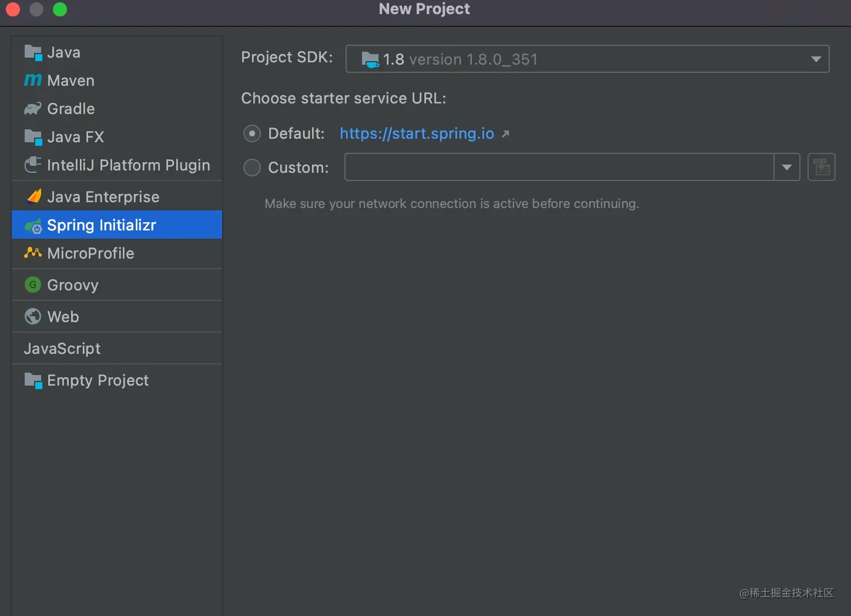Click the Groovy icon
Image resolution: width=851 pixels, height=616 pixels.
point(33,285)
